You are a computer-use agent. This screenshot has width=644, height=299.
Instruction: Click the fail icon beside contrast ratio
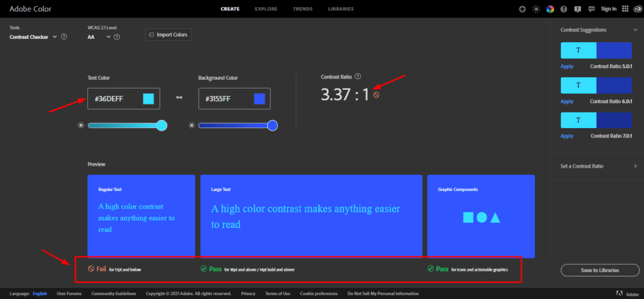coord(376,95)
